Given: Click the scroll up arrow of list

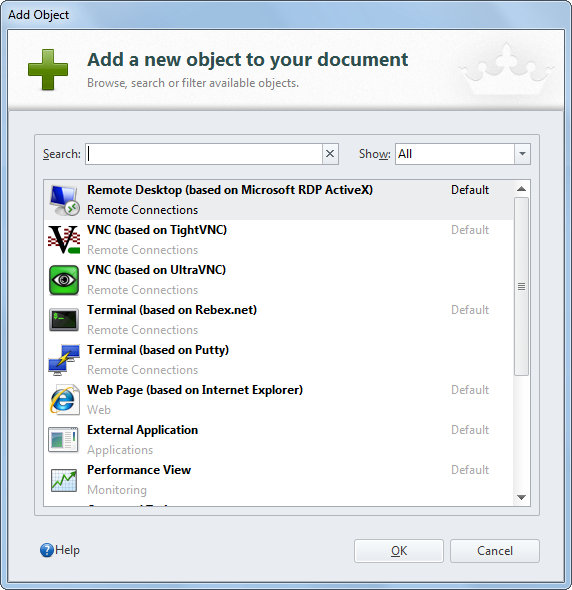Looking at the screenshot, I should click(521, 189).
